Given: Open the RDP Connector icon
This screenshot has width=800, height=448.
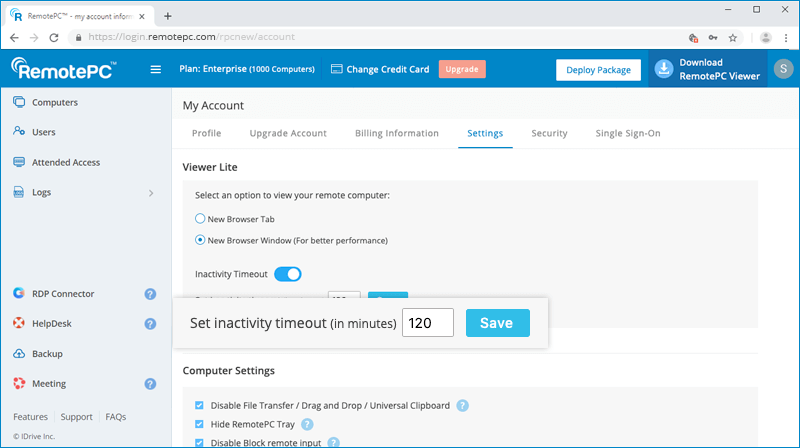Looking at the screenshot, I should tap(19, 293).
